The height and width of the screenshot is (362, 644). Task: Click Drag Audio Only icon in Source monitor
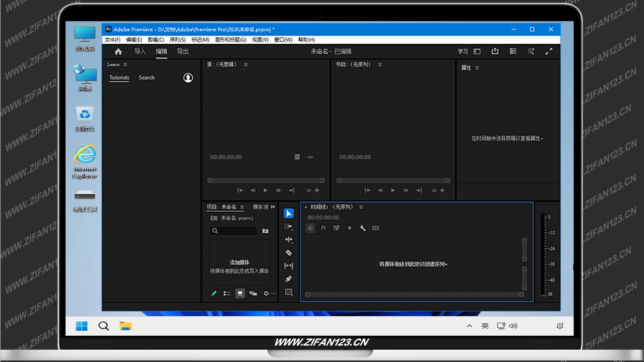(310, 157)
